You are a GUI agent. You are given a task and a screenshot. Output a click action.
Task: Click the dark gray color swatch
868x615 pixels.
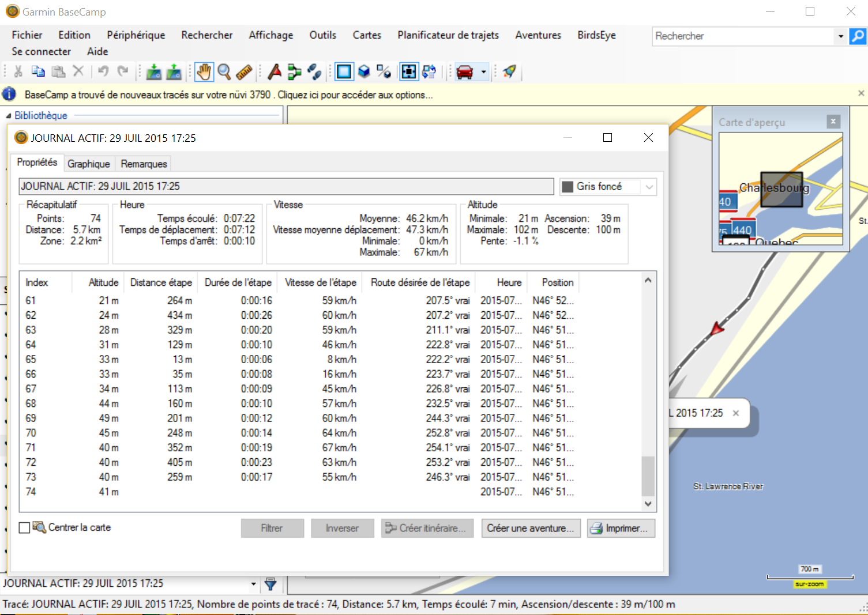[568, 187]
